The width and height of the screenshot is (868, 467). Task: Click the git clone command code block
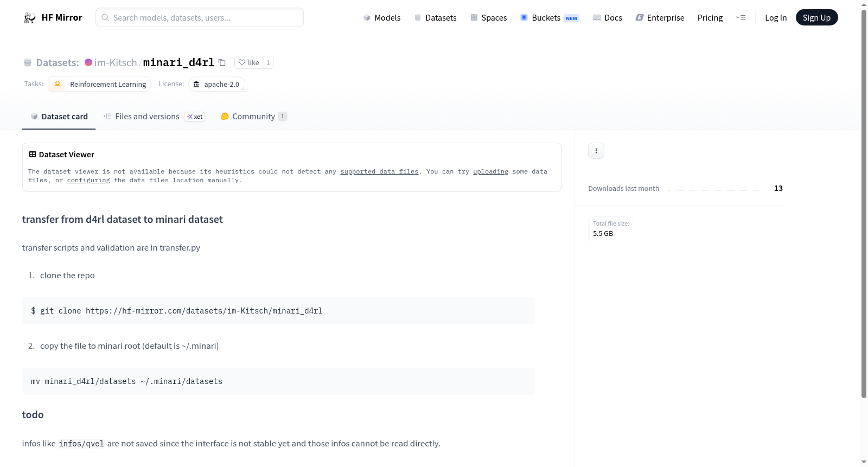(279, 311)
